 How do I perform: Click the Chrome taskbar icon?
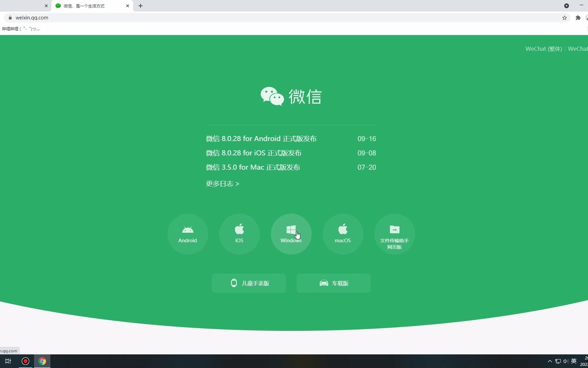42,361
